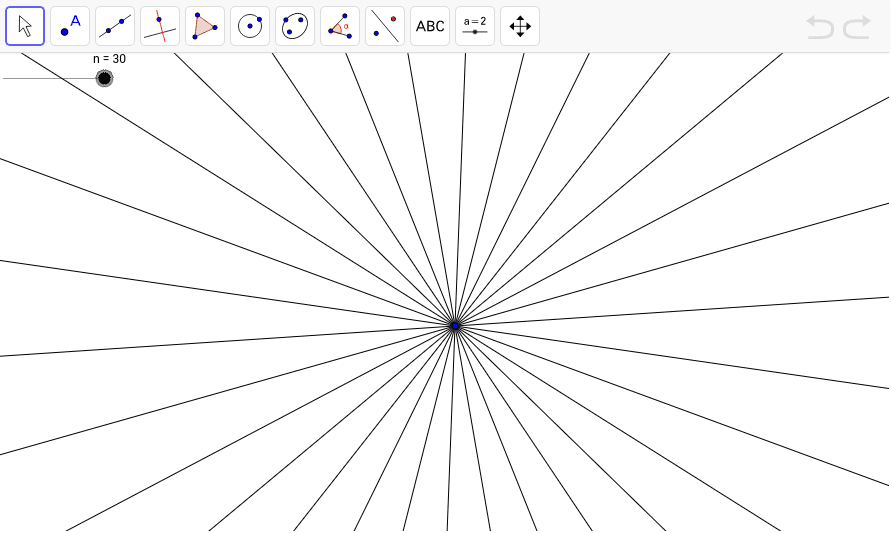
Task: Select the Perpendicular Line tool
Action: click(160, 26)
